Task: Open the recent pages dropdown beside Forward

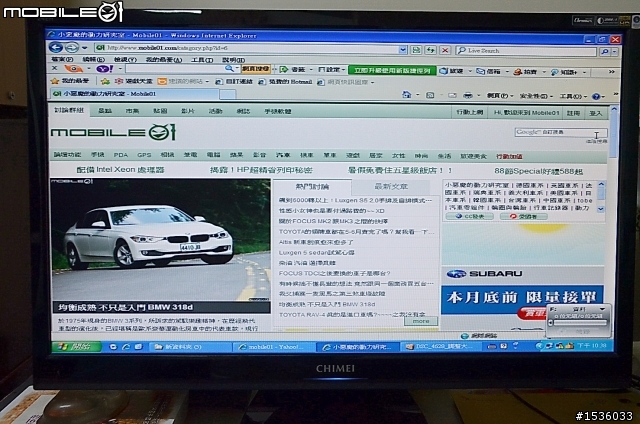Action: tap(84, 48)
